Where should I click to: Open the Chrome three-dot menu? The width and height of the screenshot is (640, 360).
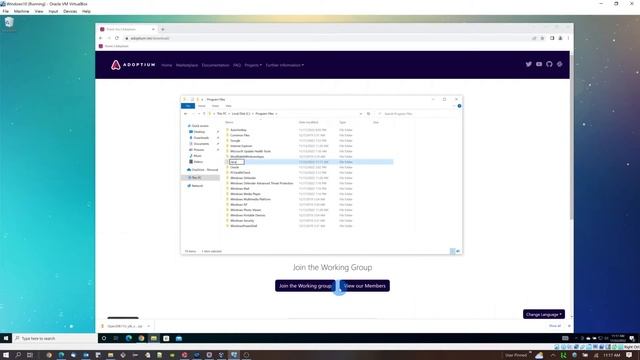(x=568, y=38)
